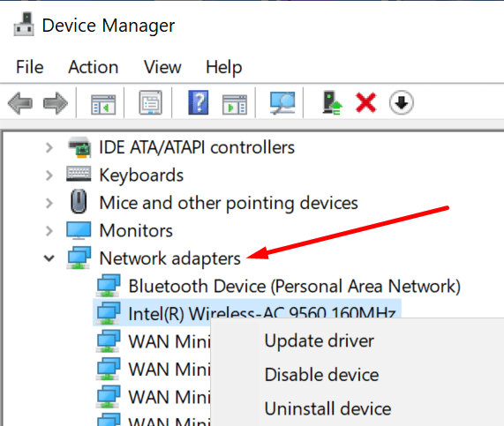The width and height of the screenshot is (504, 426).
Task: Click the mouse icon for pointing devices
Action: (79, 202)
